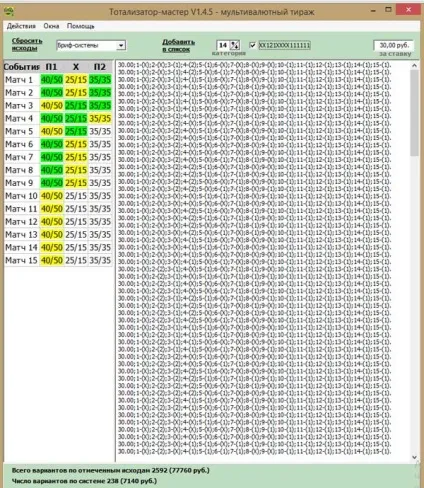Click the Сбросить исходы link
Image resolution: width=424 pixels, height=488 pixels.
click(x=27, y=44)
